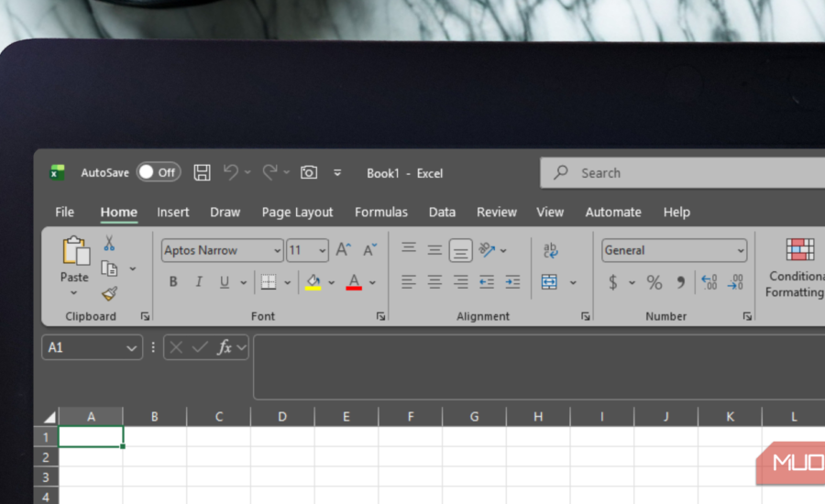The height and width of the screenshot is (504, 825).
Task: Click the camera screenshot icon
Action: pos(309,172)
